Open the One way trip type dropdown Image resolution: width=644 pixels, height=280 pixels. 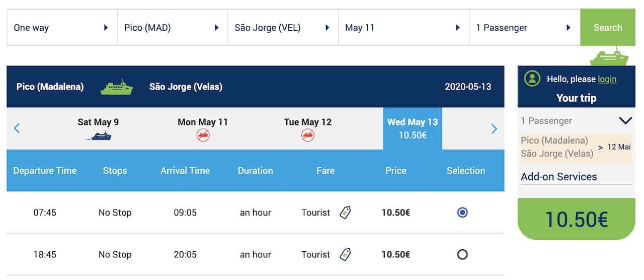[x=62, y=28]
